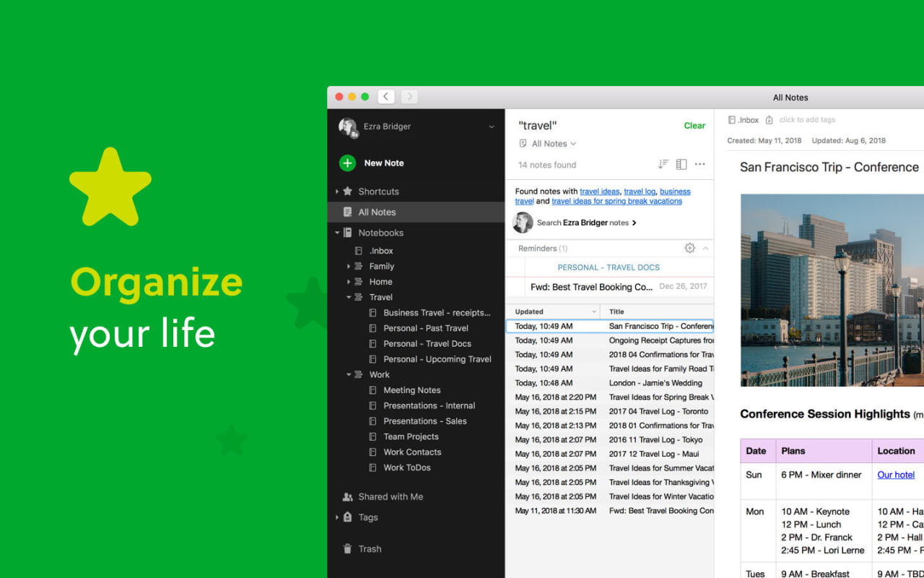Open the Trash in sidebar
924x578 pixels.
tap(369, 549)
